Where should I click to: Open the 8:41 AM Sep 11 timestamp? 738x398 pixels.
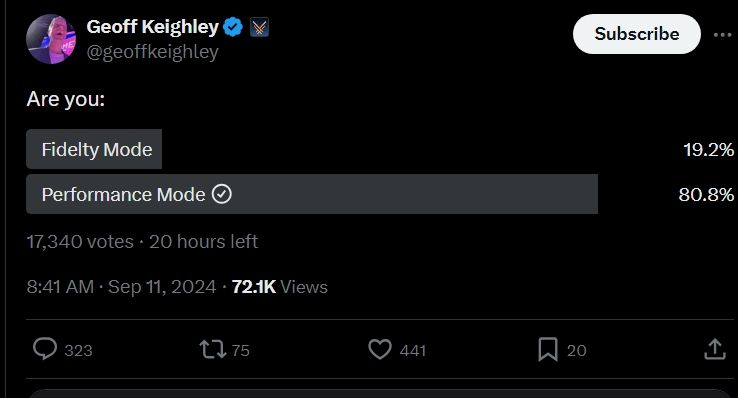click(x=121, y=287)
